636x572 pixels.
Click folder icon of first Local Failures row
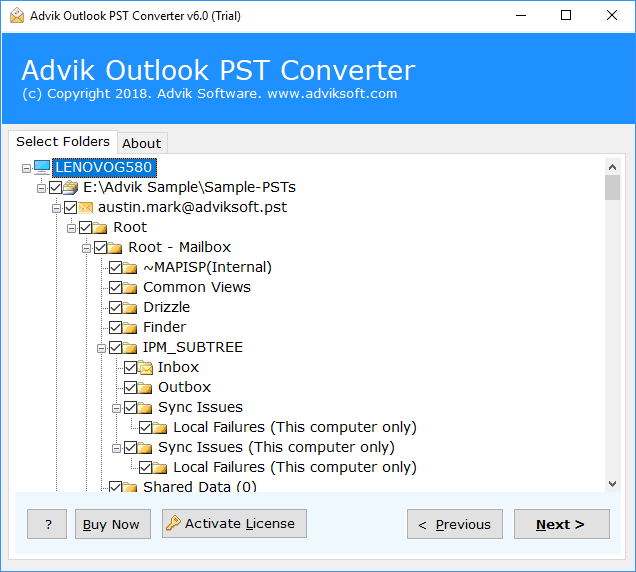point(160,428)
